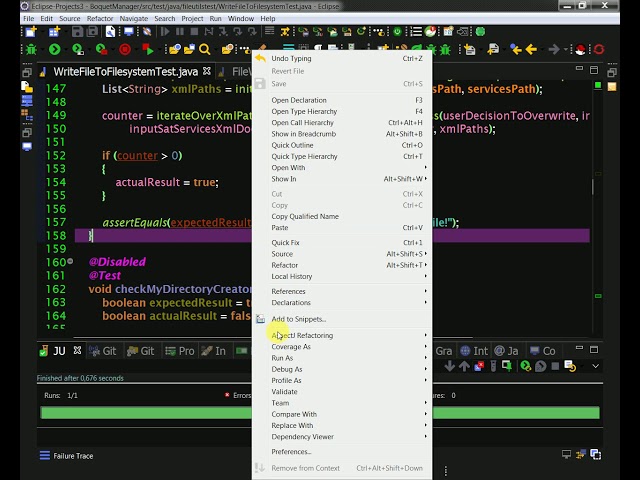Select Undo Typing in context menu

[342, 58]
